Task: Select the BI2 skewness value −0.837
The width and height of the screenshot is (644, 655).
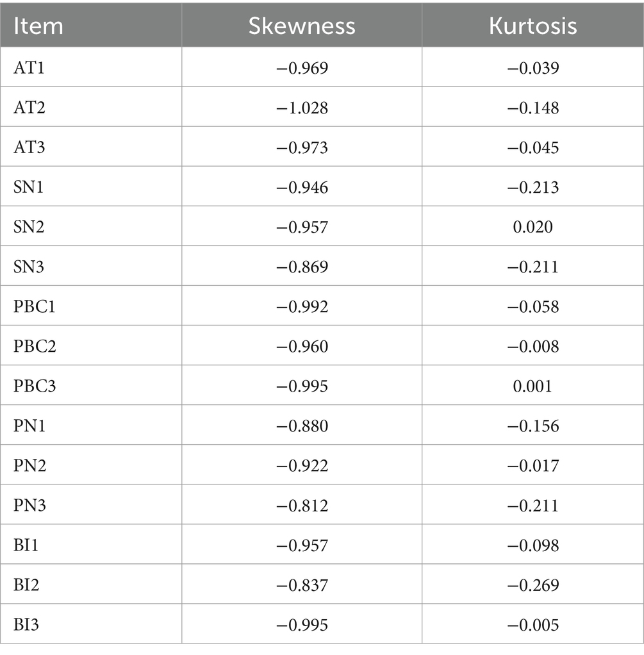Action: click(302, 585)
